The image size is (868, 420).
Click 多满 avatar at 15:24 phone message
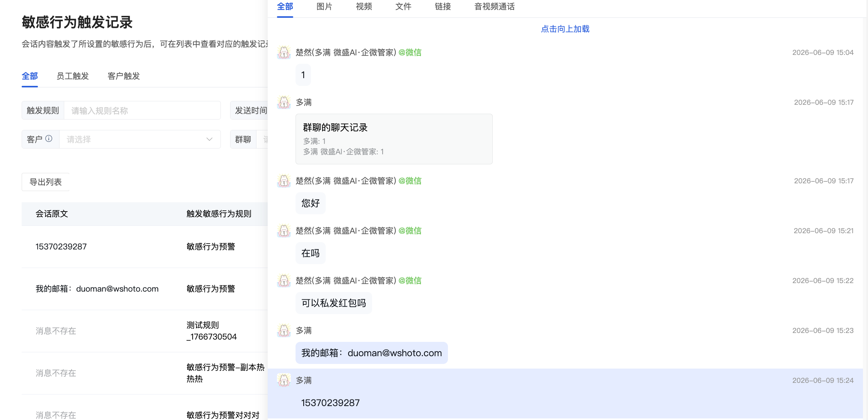tap(284, 380)
